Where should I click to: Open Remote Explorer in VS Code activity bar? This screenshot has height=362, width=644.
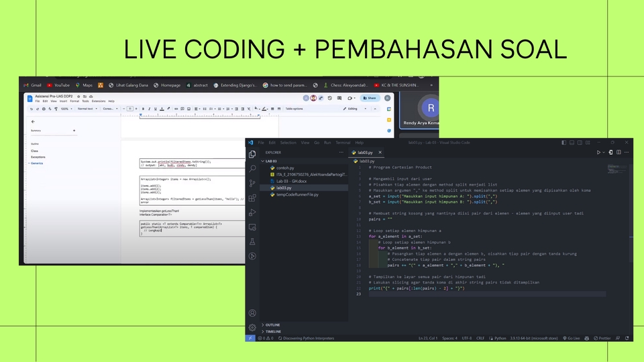click(x=252, y=227)
